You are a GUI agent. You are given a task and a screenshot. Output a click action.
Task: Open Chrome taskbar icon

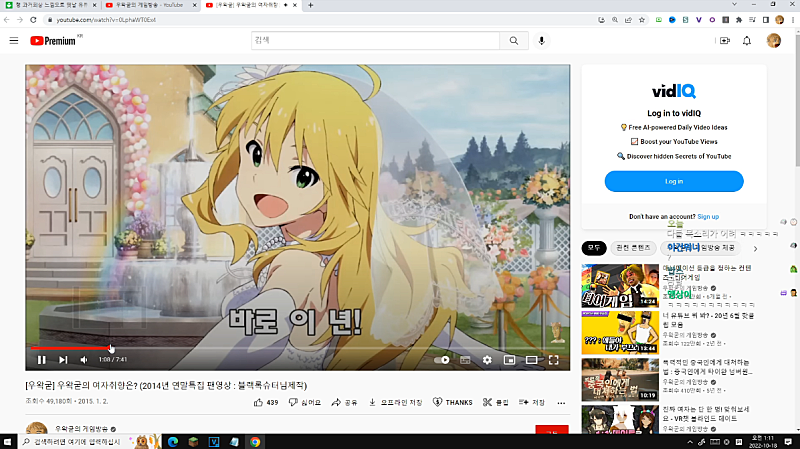pyautogui.click(x=255, y=442)
